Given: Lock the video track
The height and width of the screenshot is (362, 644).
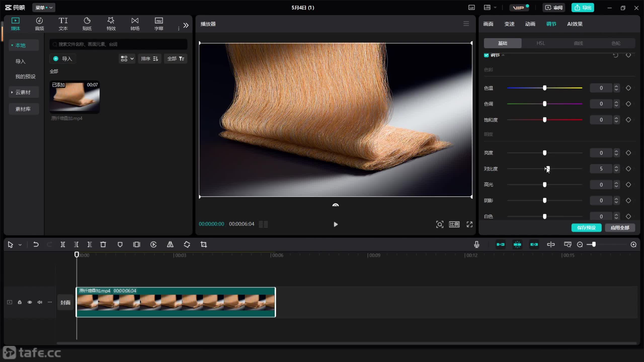Looking at the screenshot, I should (x=20, y=302).
